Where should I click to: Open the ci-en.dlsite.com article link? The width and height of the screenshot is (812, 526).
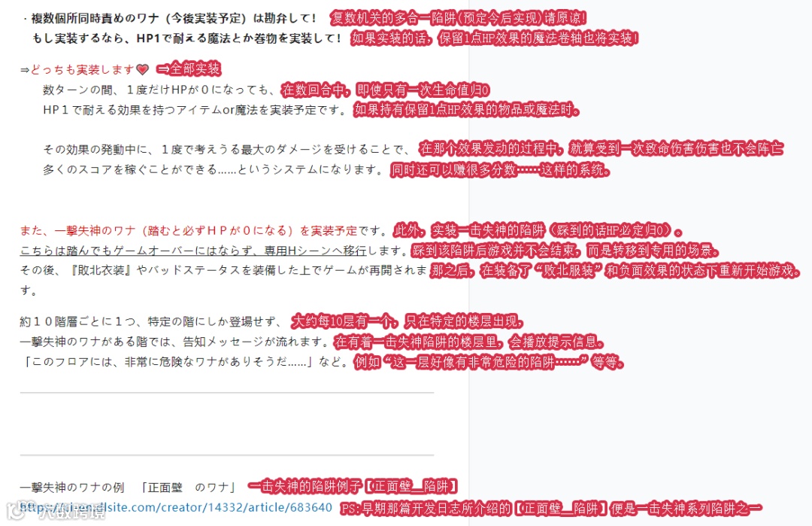point(176,507)
